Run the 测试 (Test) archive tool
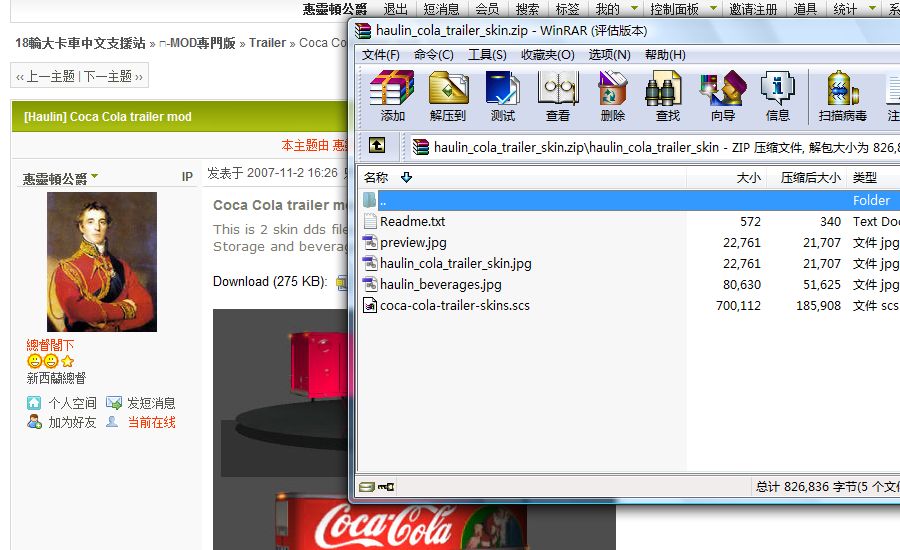 point(503,96)
